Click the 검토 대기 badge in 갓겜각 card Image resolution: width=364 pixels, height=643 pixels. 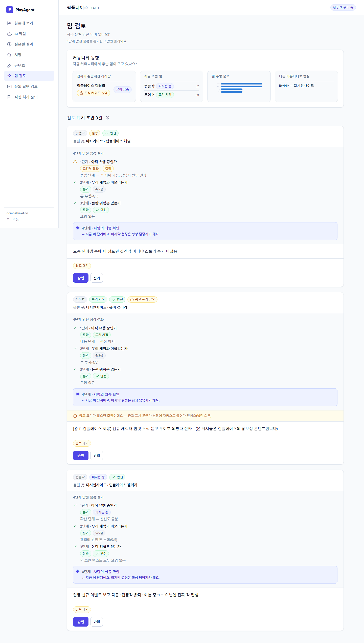82,266
